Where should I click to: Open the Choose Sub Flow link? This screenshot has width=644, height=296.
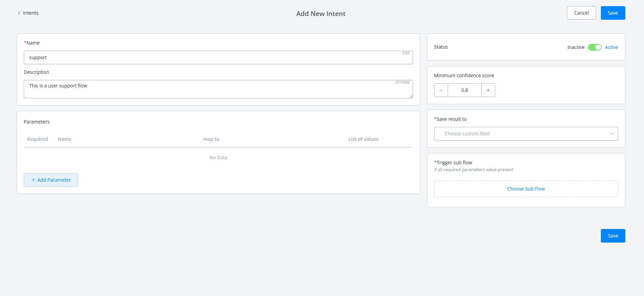coord(526,189)
